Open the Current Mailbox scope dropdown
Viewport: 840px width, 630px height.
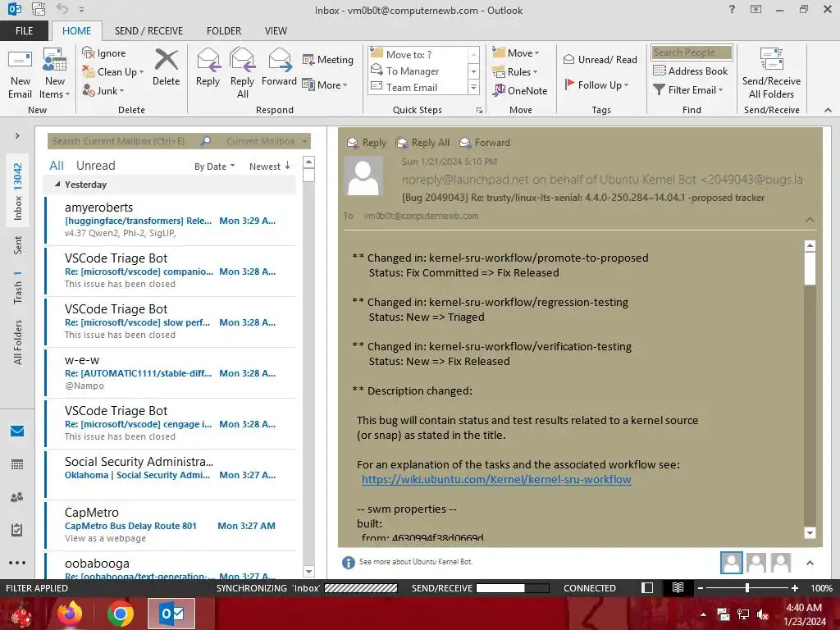[x=266, y=141]
